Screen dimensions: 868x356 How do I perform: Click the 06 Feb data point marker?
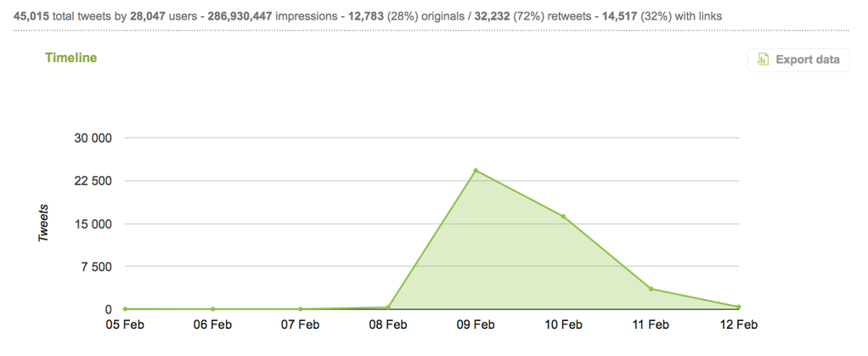[x=212, y=309]
